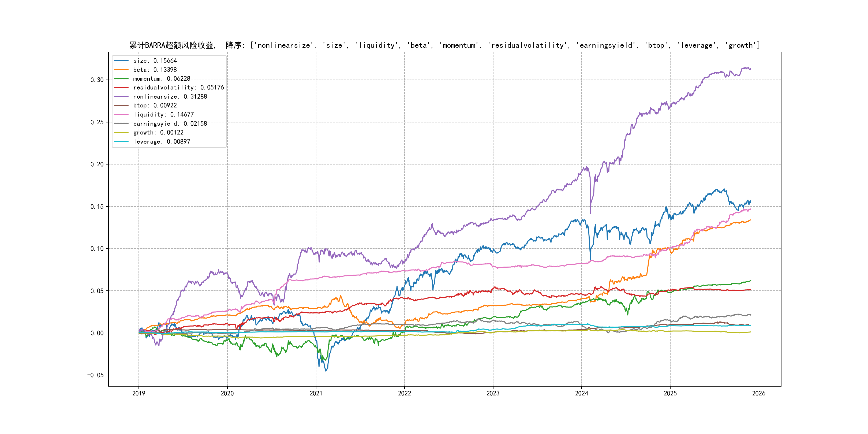Image resolution: width=868 pixels, height=434 pixels.
Task: Click the pink liquidity legend swatch
Action: click(121, 115)
